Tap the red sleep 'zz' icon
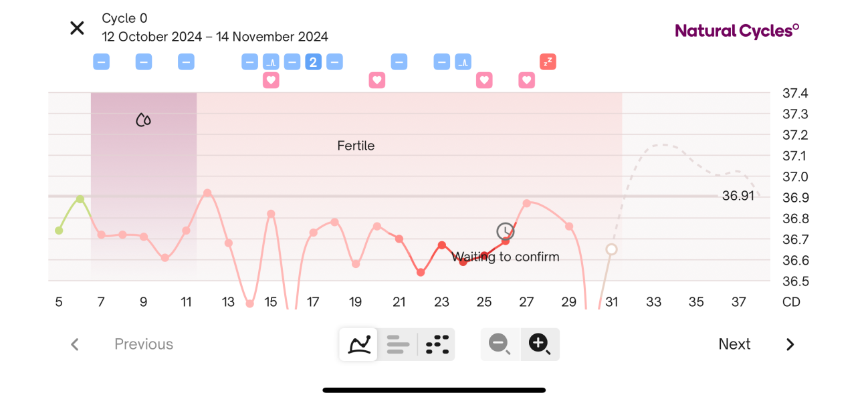 pos(548,62)
